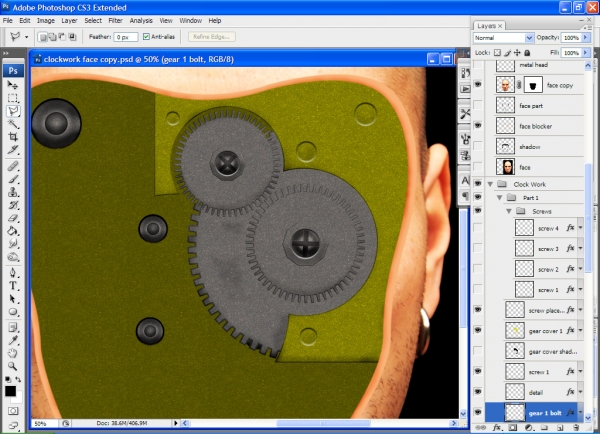Screen dimensions: 600x434
Task: Select the Polygonal Lasso tool in toolbox
Action: click(13, 111)
